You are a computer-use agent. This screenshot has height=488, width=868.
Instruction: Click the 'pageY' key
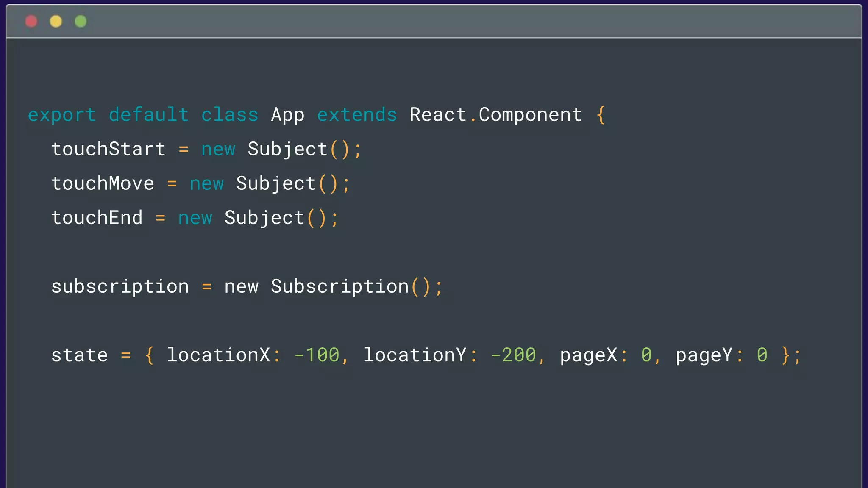click(x=704, y=356)
